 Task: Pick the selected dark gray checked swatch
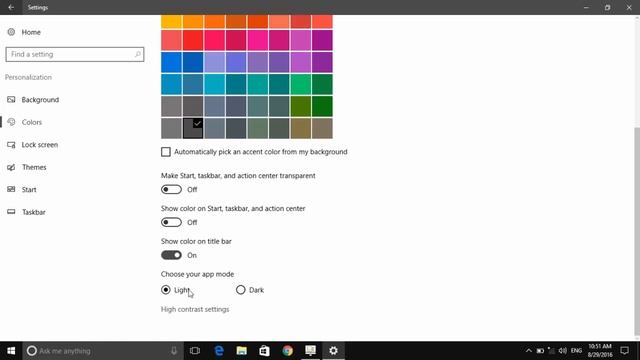click(x=193, y=128)
